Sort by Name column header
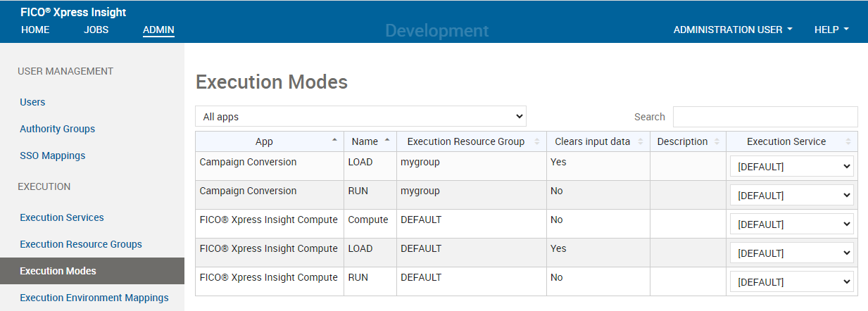This screenshot has height=311, width=868. click(365, 141)
